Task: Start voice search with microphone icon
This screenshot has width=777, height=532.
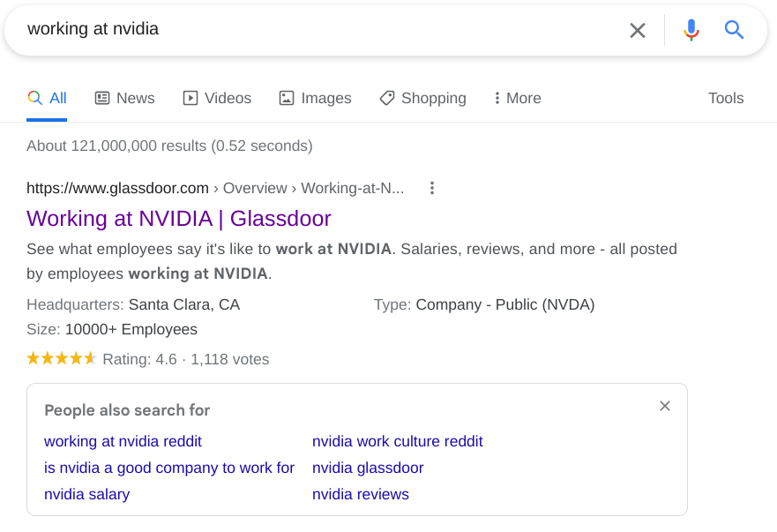Action: click(x=691, y=30)
